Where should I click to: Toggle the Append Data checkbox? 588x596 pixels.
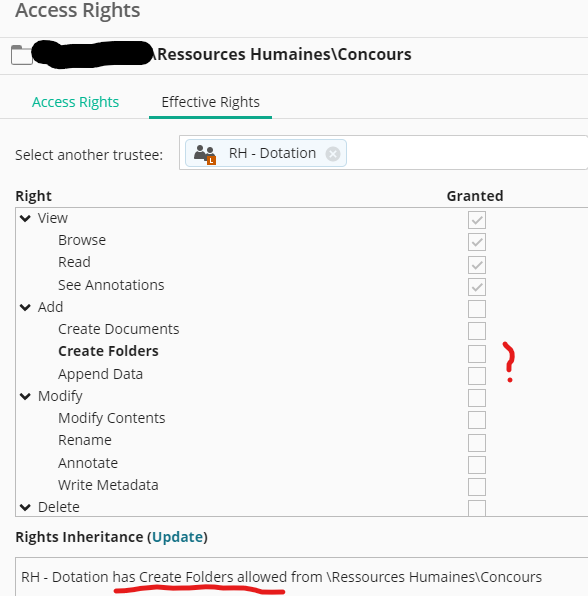[477, 376]
